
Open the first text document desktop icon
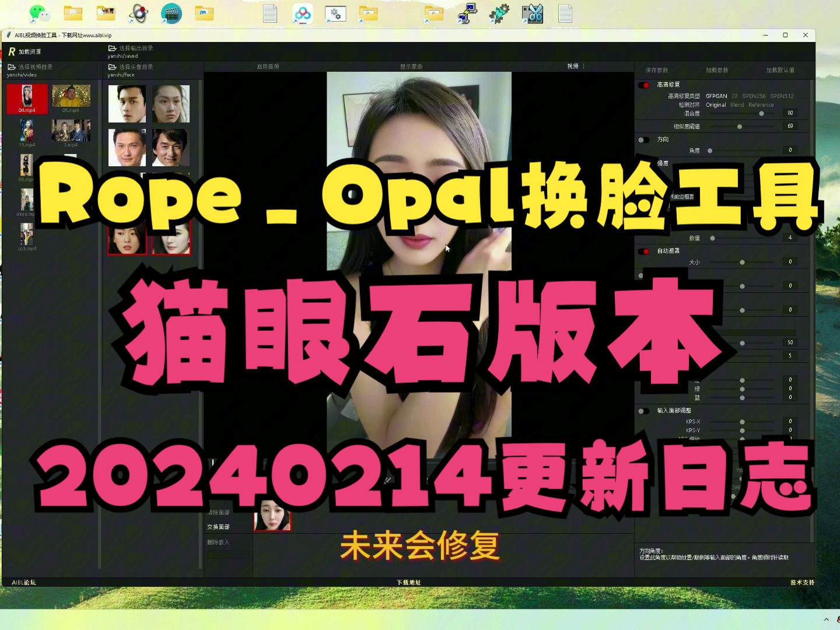(x=270, y=13)
